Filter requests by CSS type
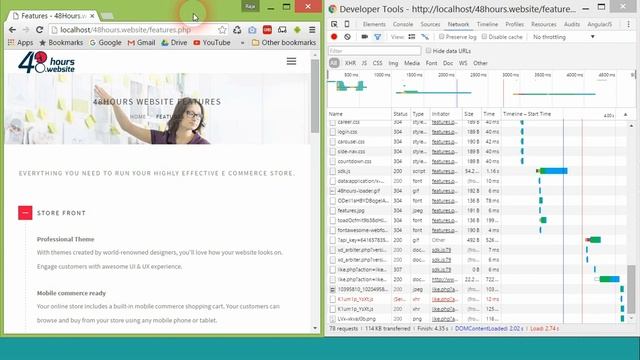The width and height of the screenshot is (640, 360). point(378,63)
